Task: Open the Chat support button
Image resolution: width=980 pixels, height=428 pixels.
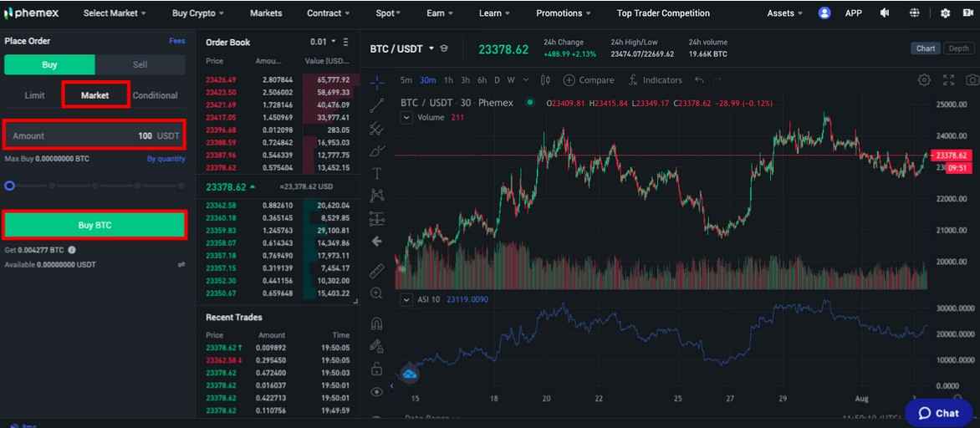Action: point(939,412)
